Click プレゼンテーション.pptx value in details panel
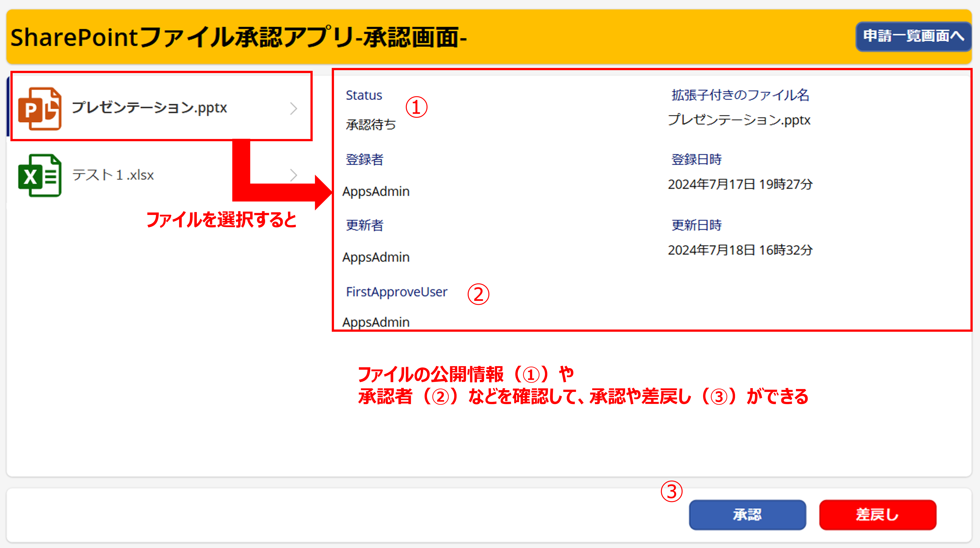 [x=739, y=120]
